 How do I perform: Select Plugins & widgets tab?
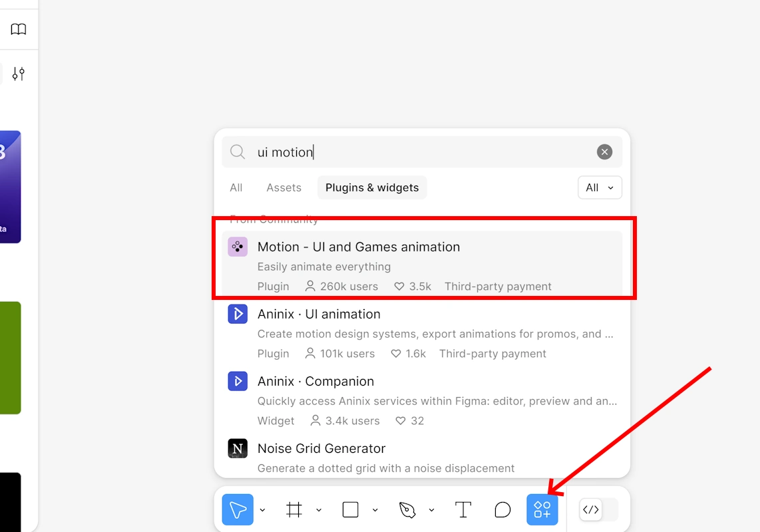click(372, 188)
